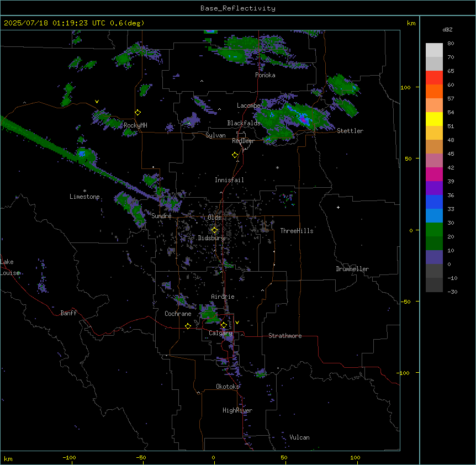Click the white asterisk marker east of Innisfail

pos(277,167)
